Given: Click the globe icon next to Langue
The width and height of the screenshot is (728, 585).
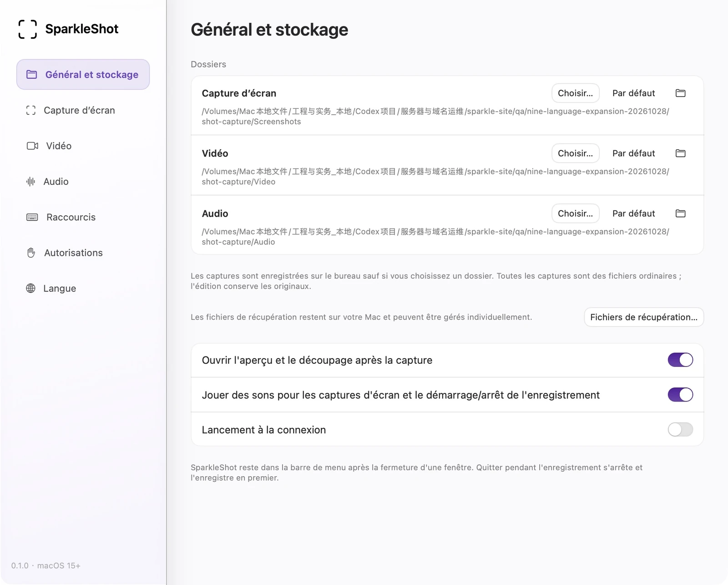Looking at the screenshot, I should pyautogui.click(x=30, y=288).
